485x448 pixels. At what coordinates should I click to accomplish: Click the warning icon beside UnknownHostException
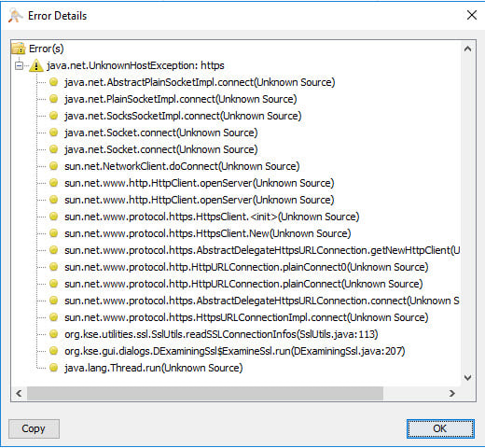point(36,65)
